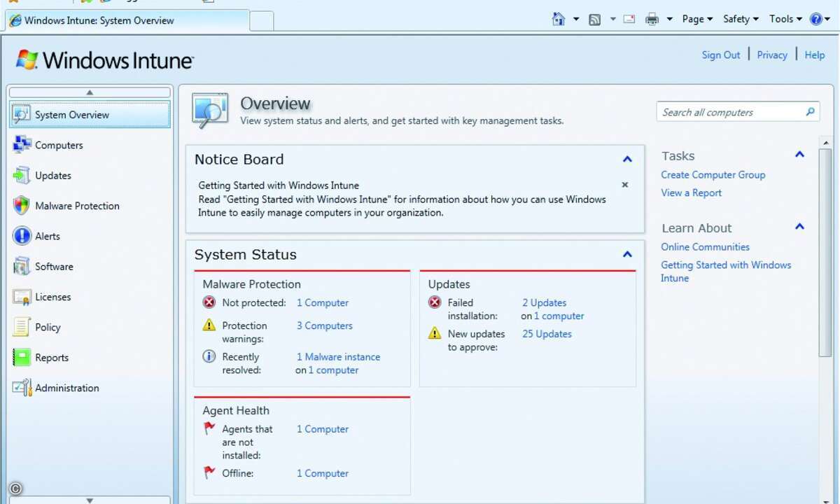Image resolution: width=840 pixels, height=504 pixels.
Task: Collapse the System Status section
Action: (628, 255)
